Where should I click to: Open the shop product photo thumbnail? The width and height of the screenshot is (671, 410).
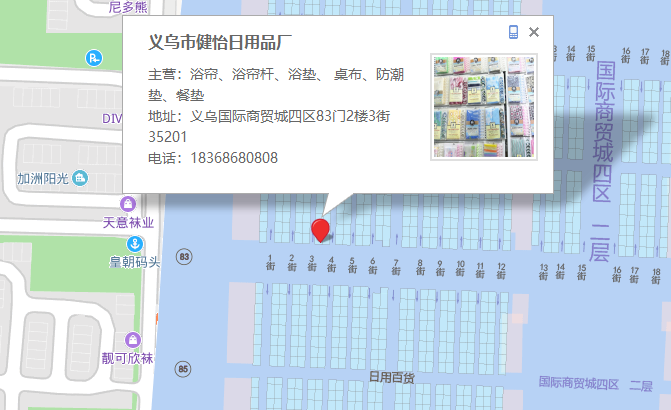point(484,106)
